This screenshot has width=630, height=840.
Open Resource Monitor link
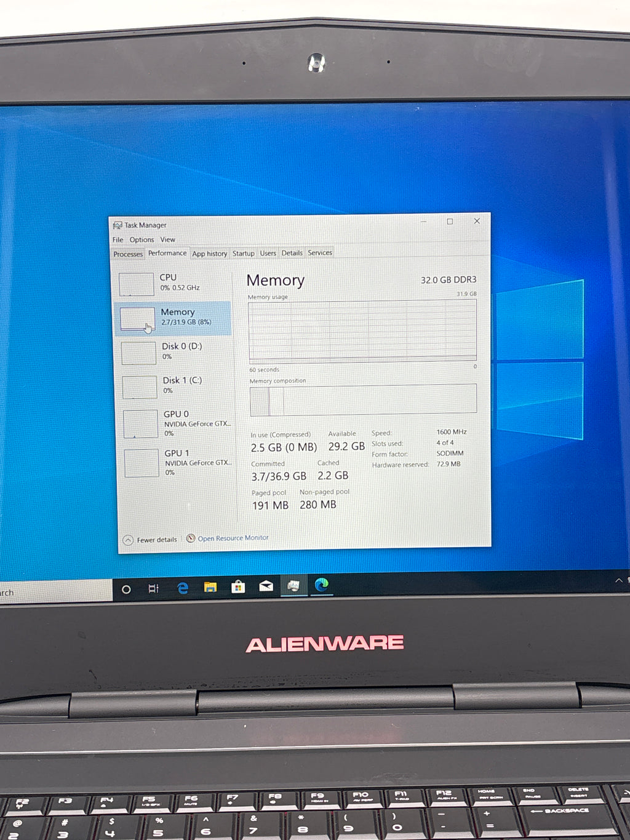233,538
